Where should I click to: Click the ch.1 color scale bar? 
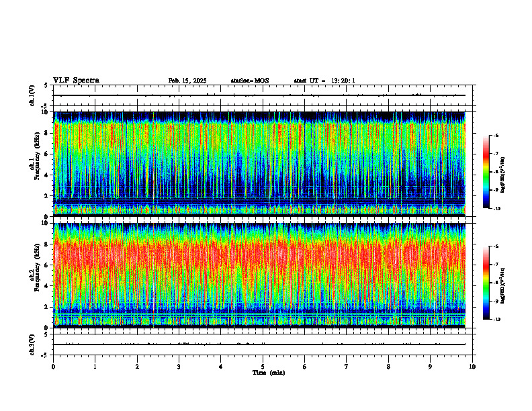[486, 172]
